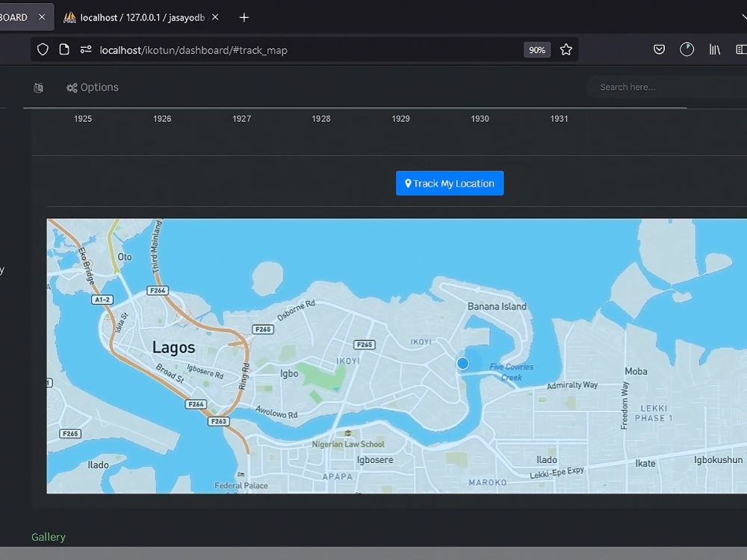Close the DASHBOARD tab

pyautogui.click(x=42, y=17)
